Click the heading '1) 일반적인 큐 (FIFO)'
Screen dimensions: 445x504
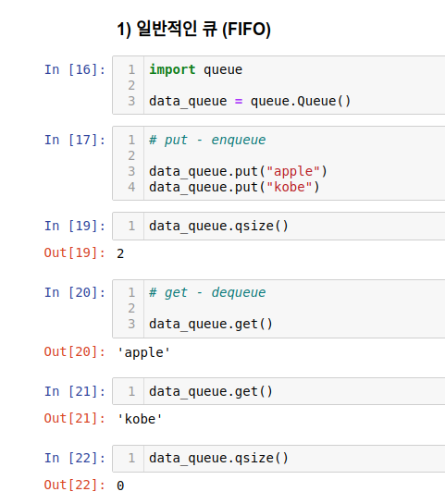point(194,29)
